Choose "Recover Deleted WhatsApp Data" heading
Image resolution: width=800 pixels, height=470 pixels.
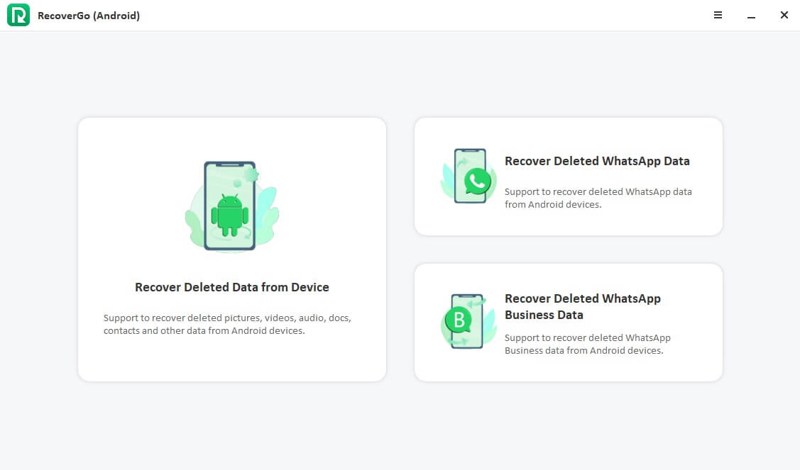(597, 161)
